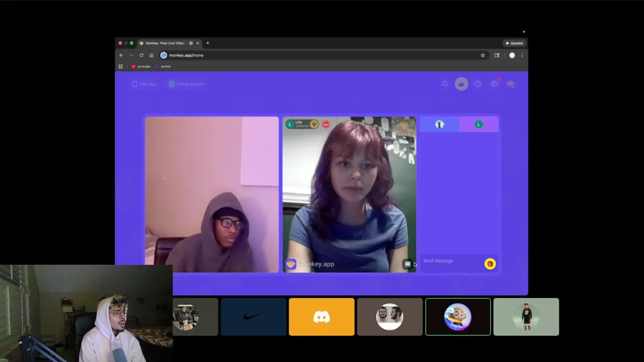Click Lilly's video feed
This screenshot has width=644, height=362.
pyautogui.click(x=349, y=195)
